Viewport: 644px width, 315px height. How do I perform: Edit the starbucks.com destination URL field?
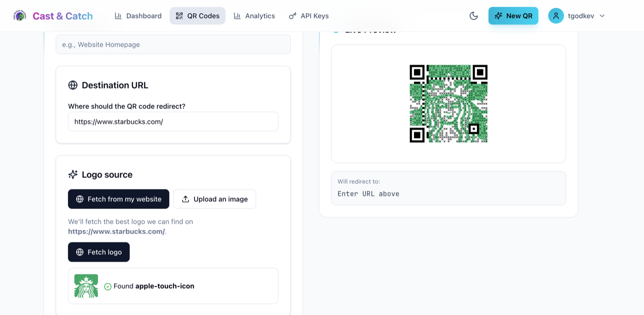point(173,122)
